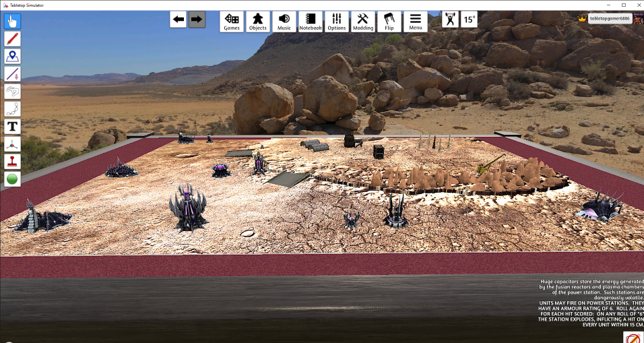Change the 15° rotation snap setting
The height and width of the screenshot is (343, 644).
[469, 20]
